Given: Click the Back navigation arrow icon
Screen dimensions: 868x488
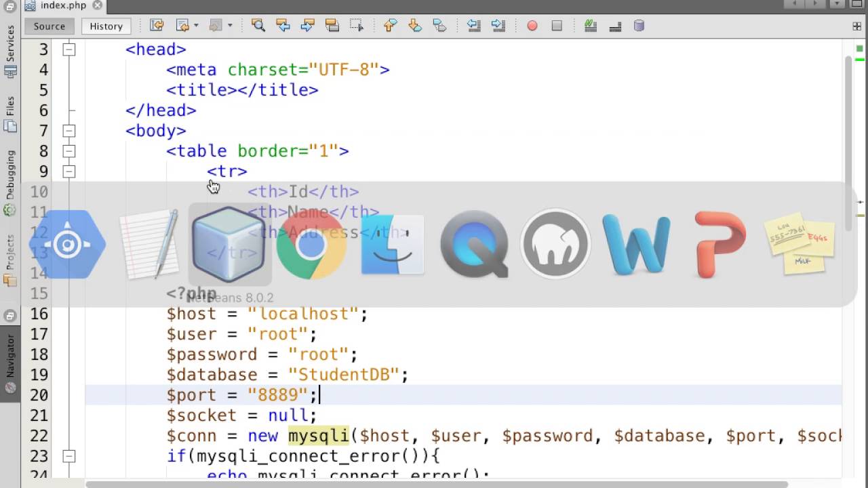Looking at the screenshot, I should [x=182, y=26].
